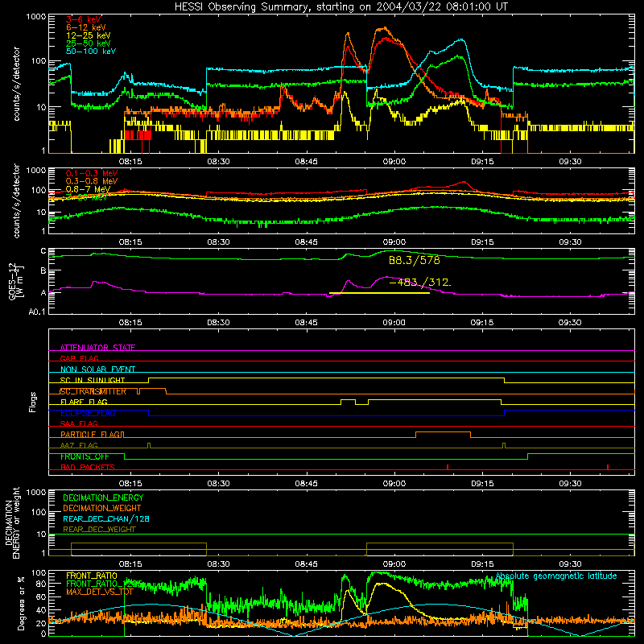644x644 pixels.
Task: Click the 'A0.1' GOES axis tick label
Action: pyautogui.click(x=36, y=312)
